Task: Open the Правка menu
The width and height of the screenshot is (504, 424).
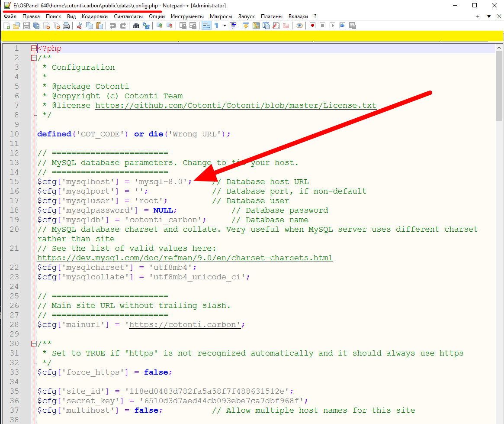Action: 31,16
